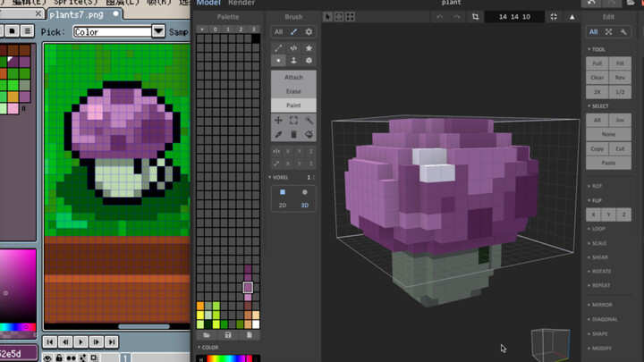Select the single voxel brush mode
This screenshot has width=644, height=362.
coord(278,61)
